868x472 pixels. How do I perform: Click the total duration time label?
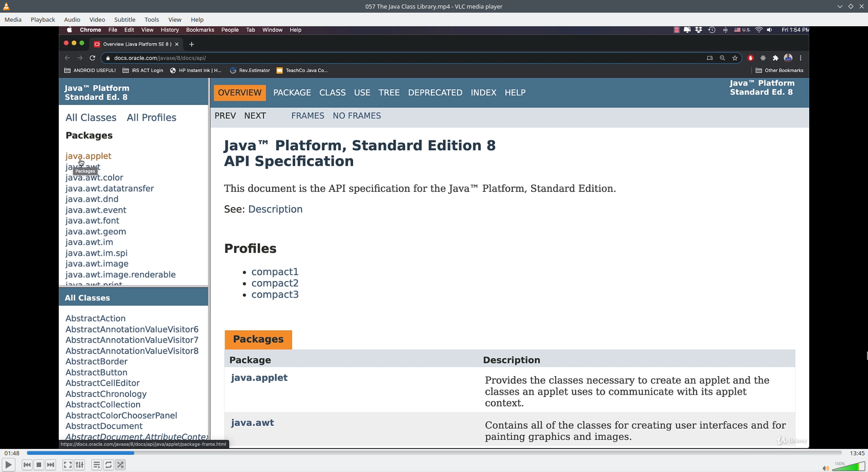coord(857,453)
